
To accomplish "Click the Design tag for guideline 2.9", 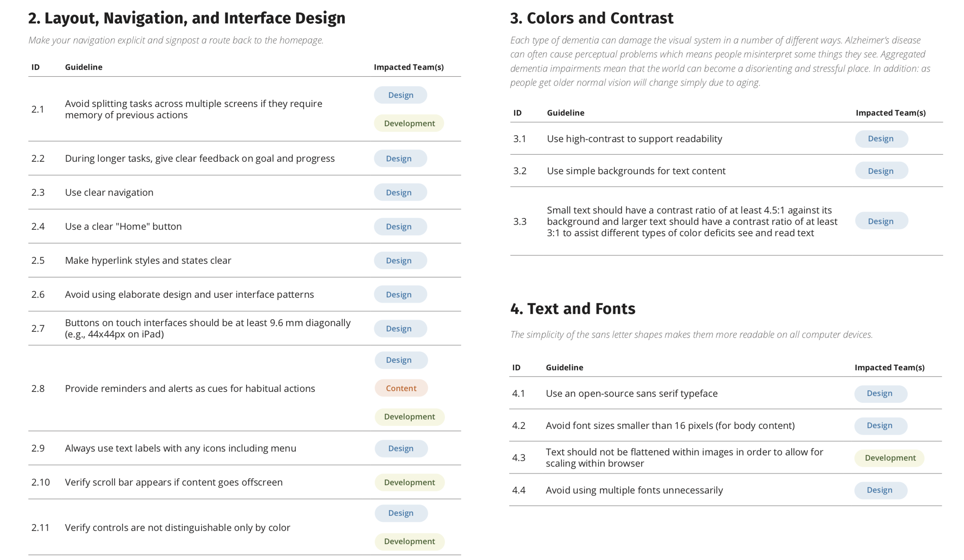I will pyautogui.click(x=401, y=448).
